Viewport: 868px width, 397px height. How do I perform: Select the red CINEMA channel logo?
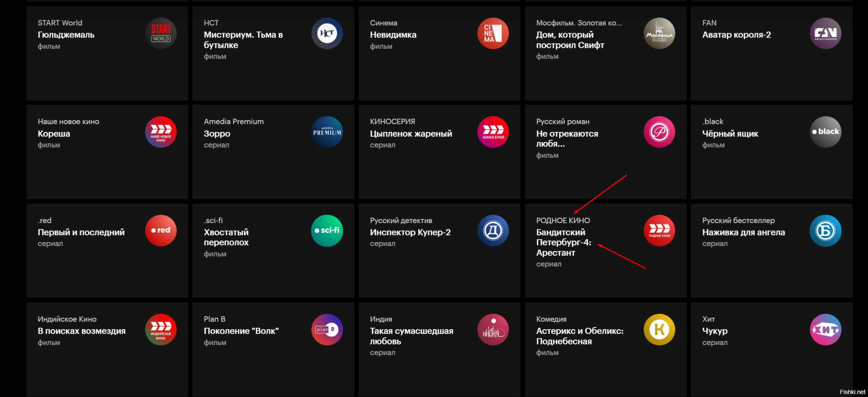(493, 33)
